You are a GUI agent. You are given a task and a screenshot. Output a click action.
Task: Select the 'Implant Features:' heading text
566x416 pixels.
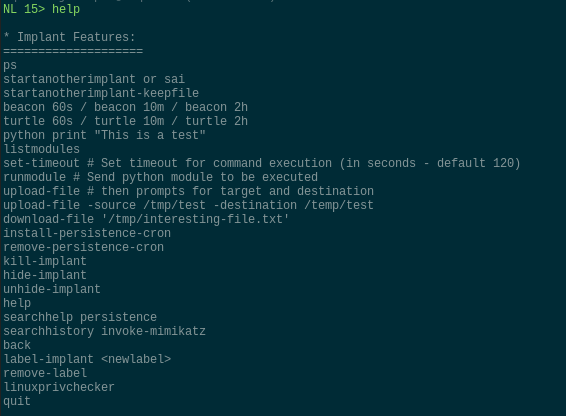click(x=76, y=37)
